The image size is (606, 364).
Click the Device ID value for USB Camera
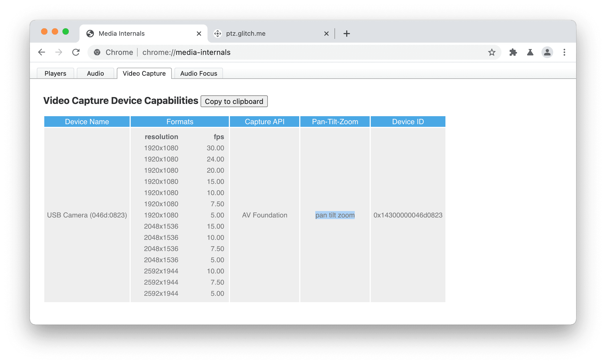(408, 215)
